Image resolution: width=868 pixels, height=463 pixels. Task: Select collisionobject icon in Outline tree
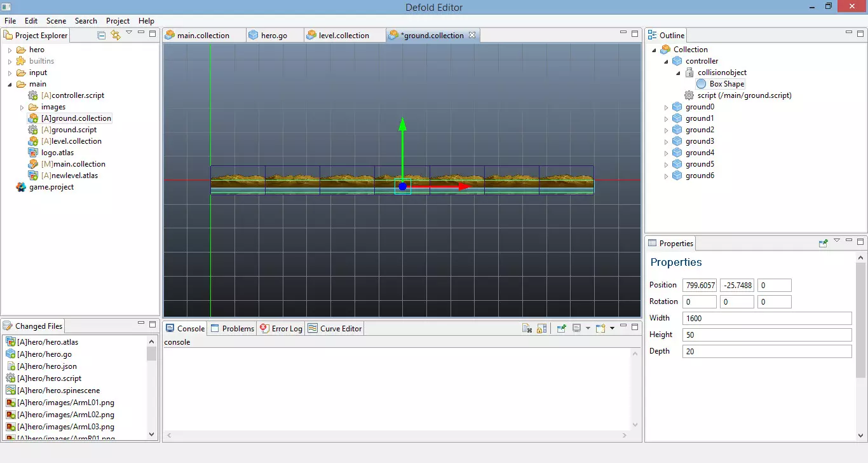click(x=689, y=73)
